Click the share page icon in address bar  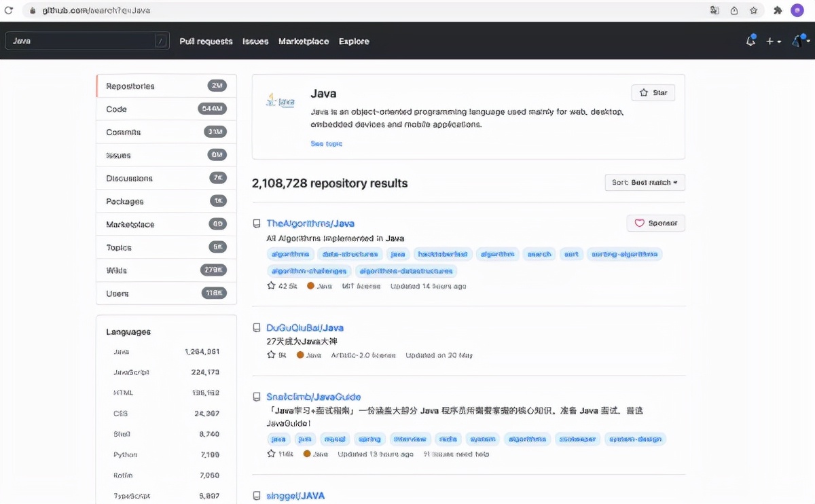[734, 10]
